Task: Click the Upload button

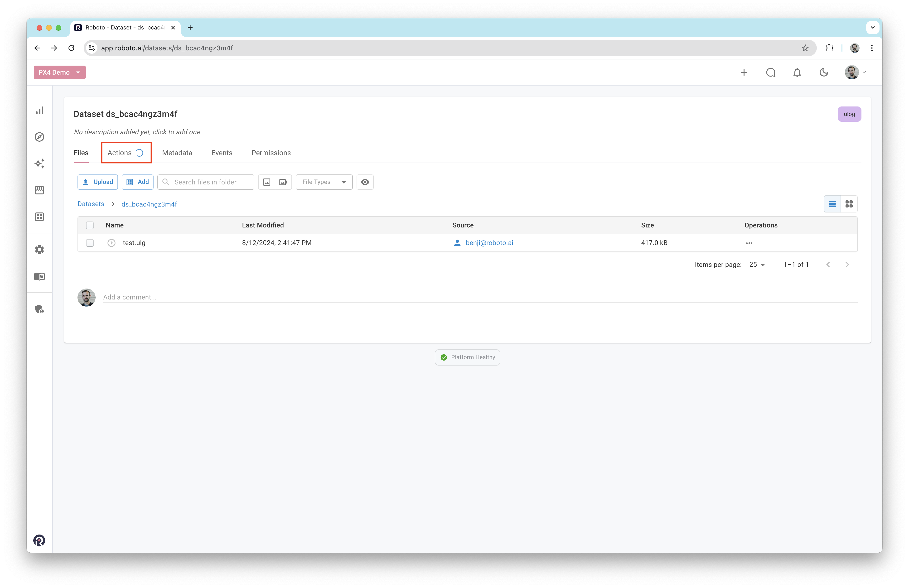Action: [x=98, y=182]
